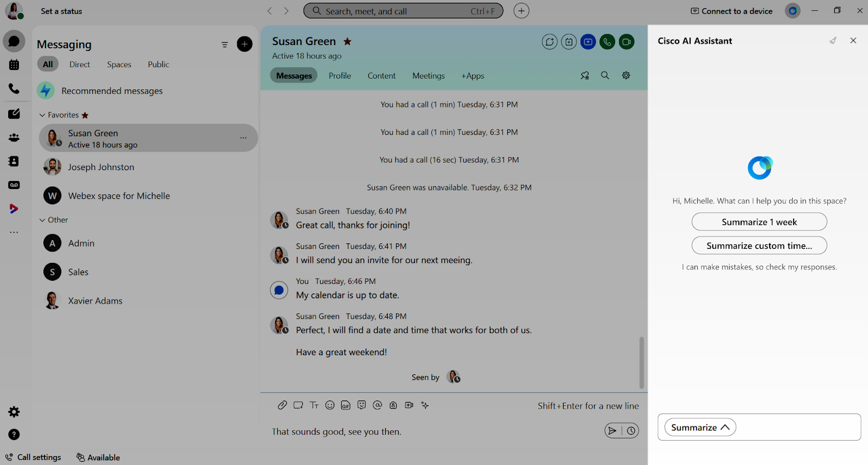Open space settings gear
Screen dimensions: 868x465
tap(626, 75)
